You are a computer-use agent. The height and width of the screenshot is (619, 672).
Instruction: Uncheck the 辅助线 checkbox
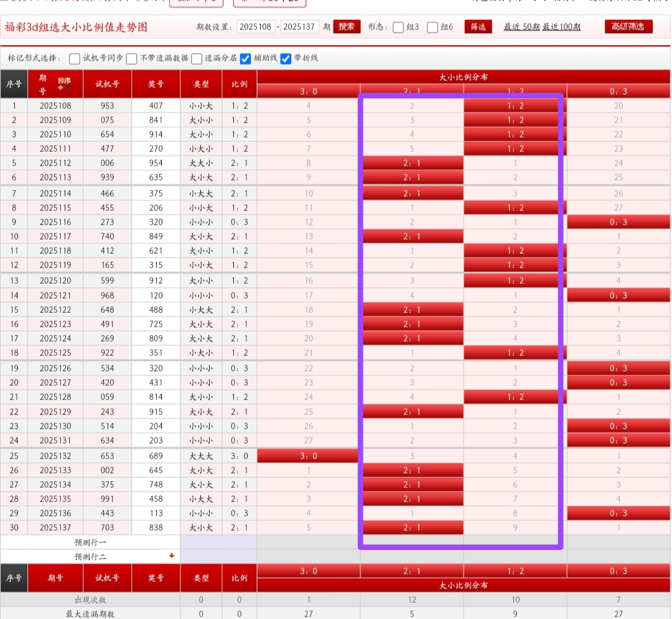pos(246,58)
